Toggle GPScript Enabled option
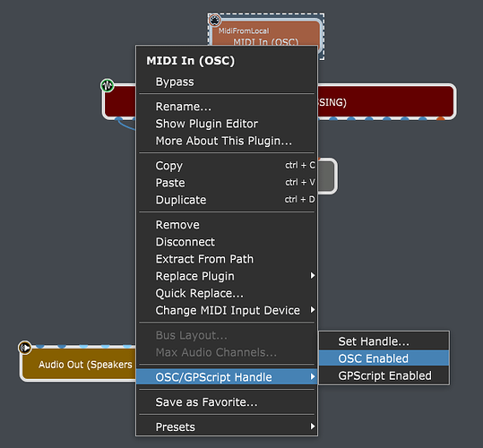483x448 pixels. (x=384, y=375)
